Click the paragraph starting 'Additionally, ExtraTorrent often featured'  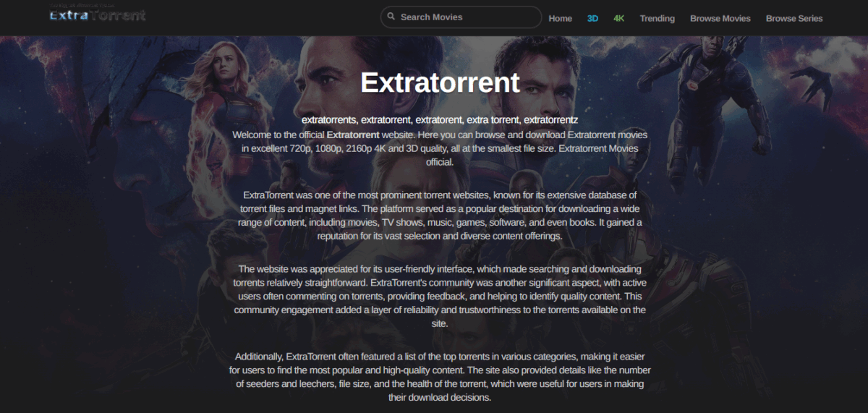click(x=440, y=378)
